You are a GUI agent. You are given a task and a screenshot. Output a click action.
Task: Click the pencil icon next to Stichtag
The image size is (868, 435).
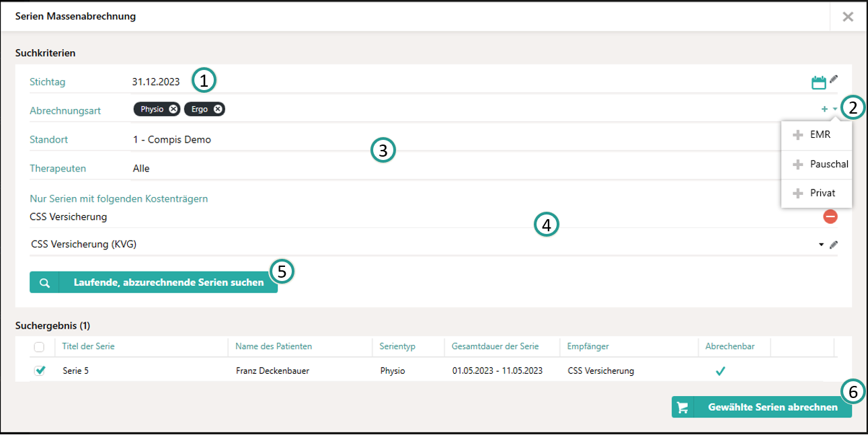[x=834, y=79]
